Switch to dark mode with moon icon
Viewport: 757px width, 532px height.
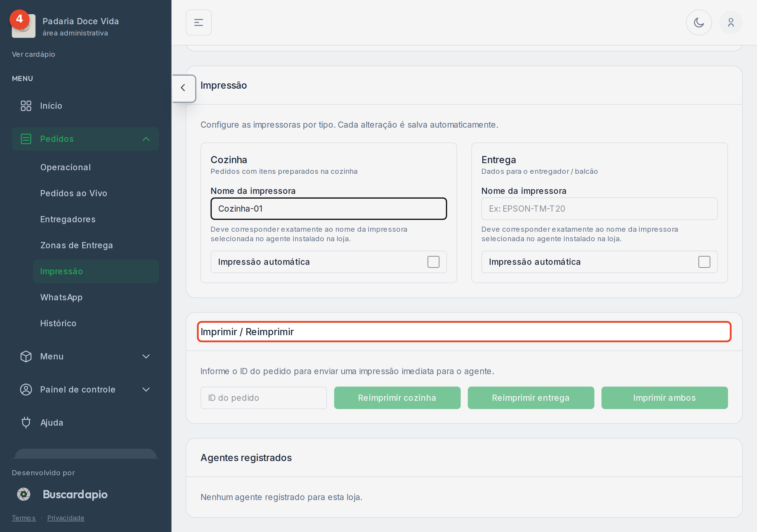pos(699,22)
